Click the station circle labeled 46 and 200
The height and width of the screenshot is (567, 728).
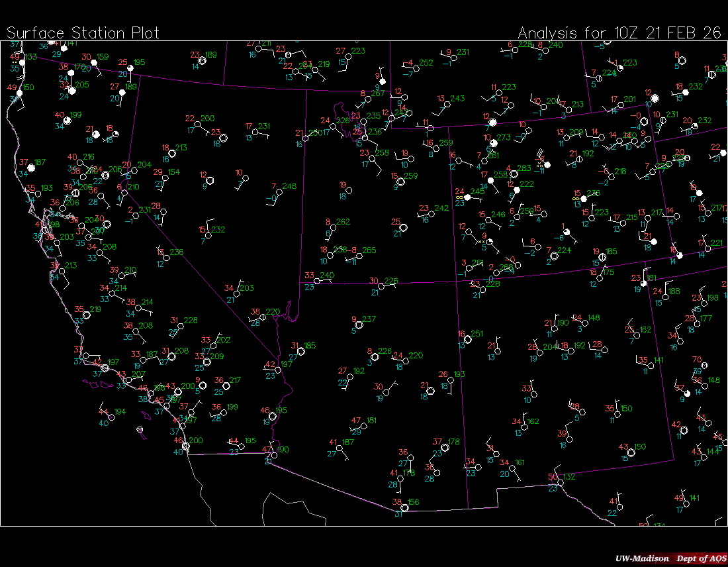pyautogui.click(x=186, y=446)
